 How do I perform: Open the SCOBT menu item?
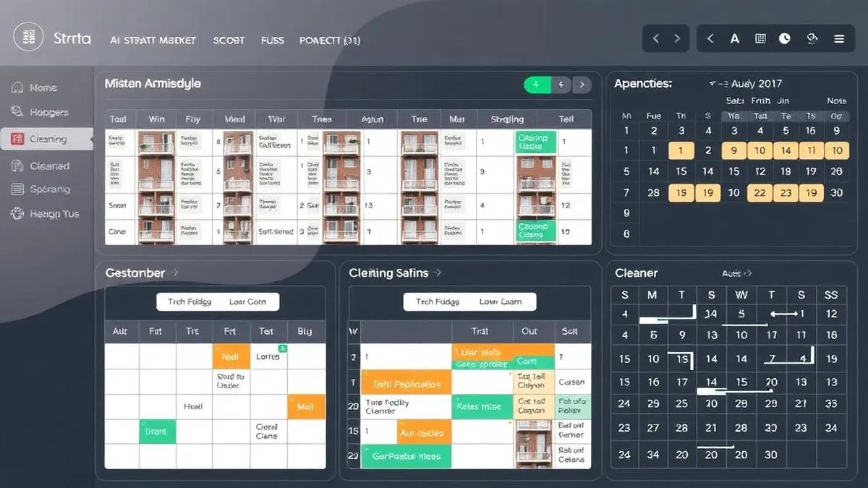click(229, 40)
